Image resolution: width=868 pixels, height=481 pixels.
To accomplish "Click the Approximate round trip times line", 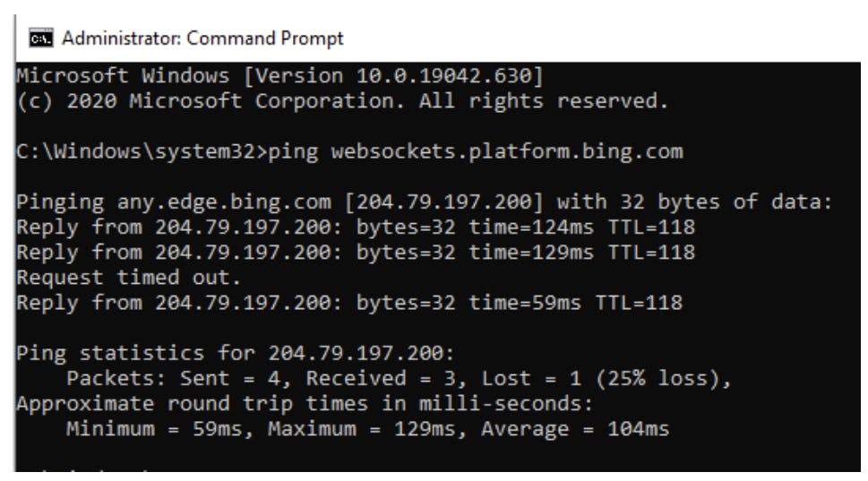I will click(305, 403).
